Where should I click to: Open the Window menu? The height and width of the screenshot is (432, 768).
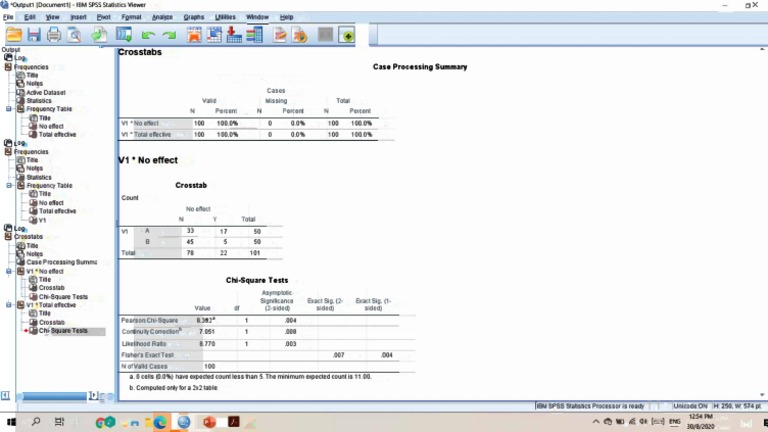coord(257,17)
